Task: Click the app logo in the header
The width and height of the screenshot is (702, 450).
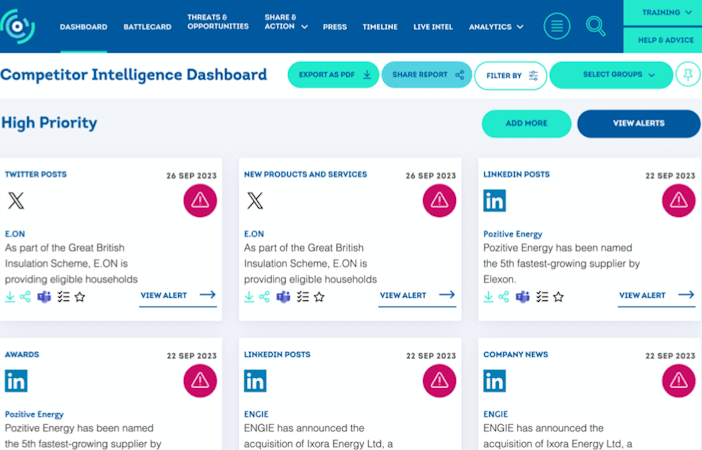Action: 18,25
